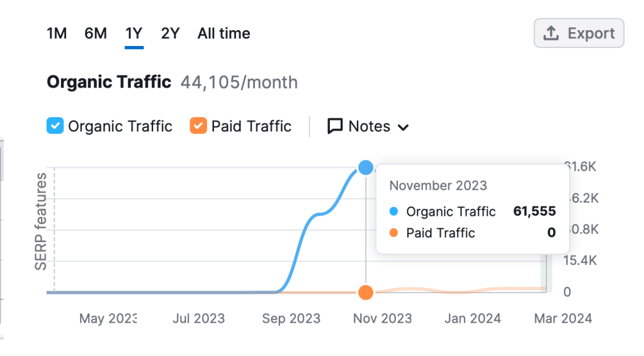The width and height of the screenshot is (644, 356).
Task: Switch to the 2Y time range
Action: [x=170, y=33]
